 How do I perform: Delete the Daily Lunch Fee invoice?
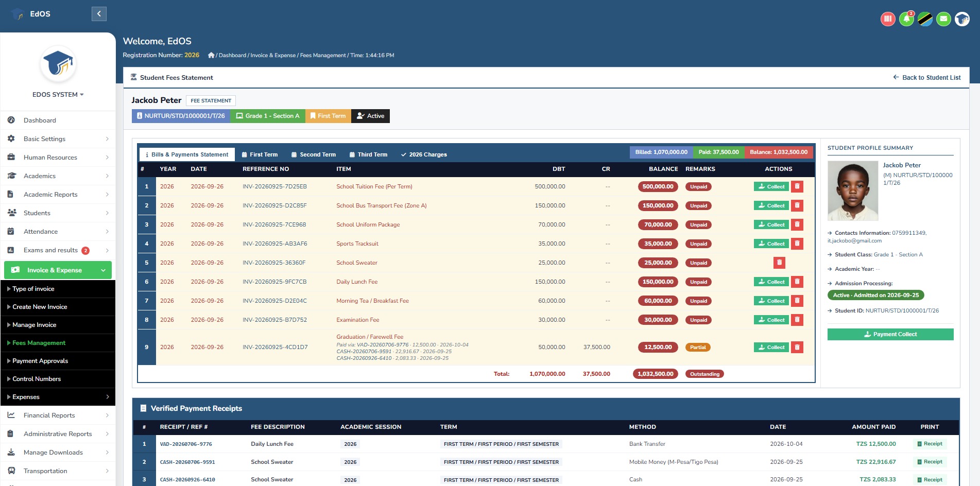pyautogui.click(x=797, y=282)
